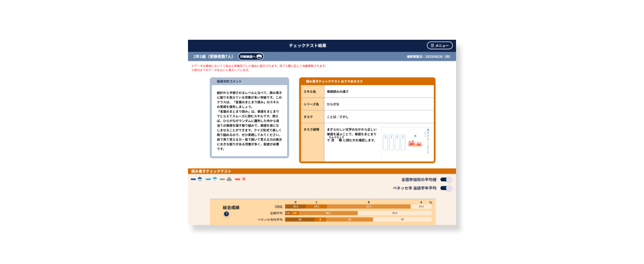Click the printer icon in print button

pyautogui.click(x=259, y=57)
